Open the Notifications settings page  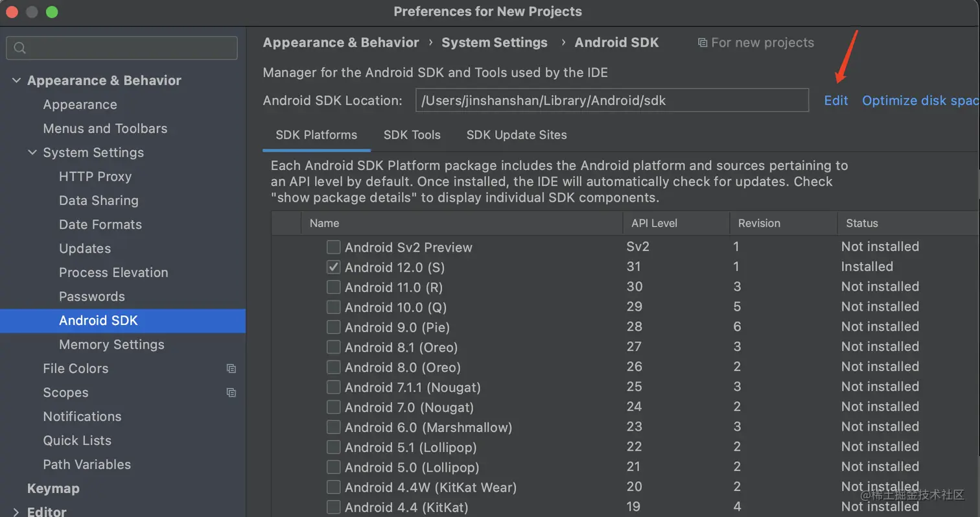[82, 416]
